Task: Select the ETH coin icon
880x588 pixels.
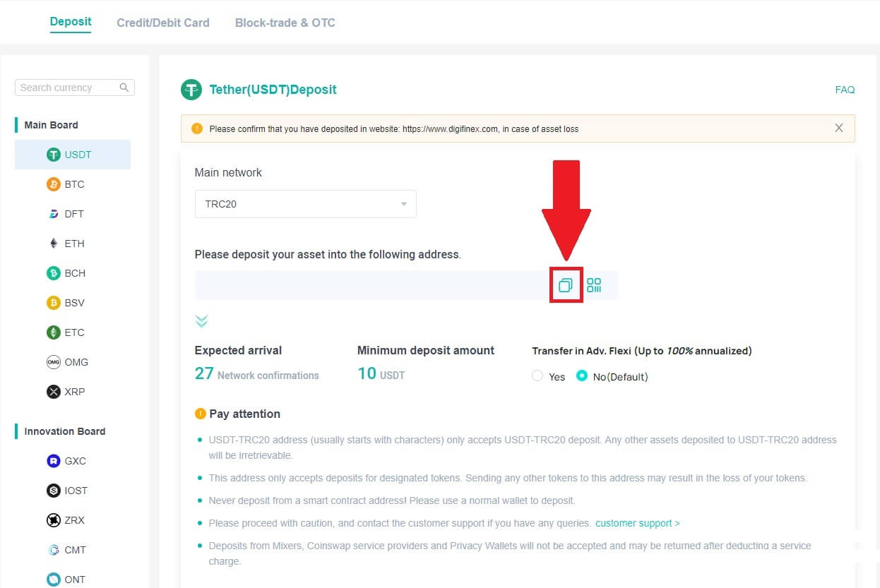Action: 54,244
